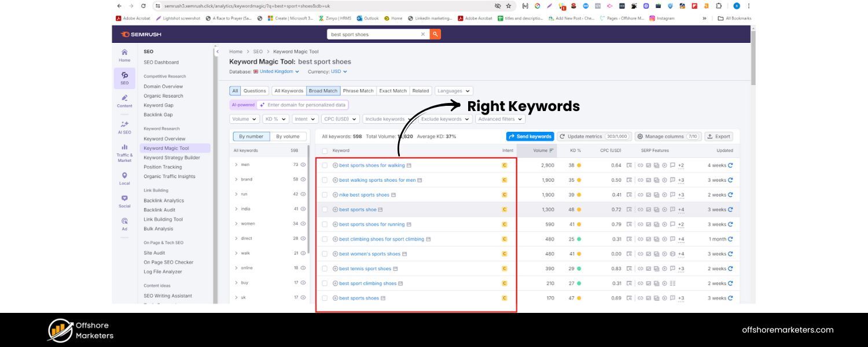Open Manage columns settings
This screenshot has width=868, height=347.
(668, 136)
